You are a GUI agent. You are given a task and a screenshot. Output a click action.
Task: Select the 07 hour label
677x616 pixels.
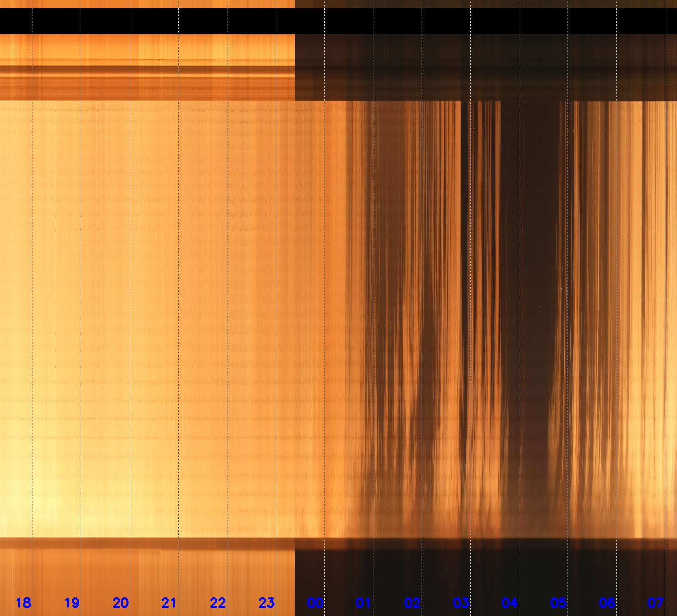656,603
